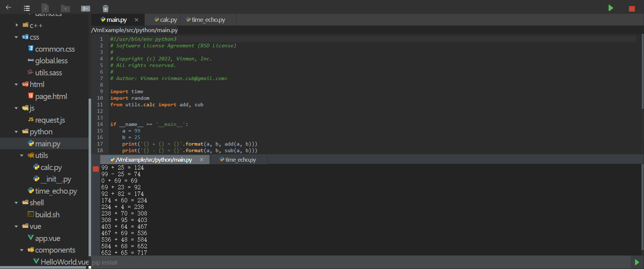
Task: Click green send arrow beside pip install
Action: click(x=637, y=262)
